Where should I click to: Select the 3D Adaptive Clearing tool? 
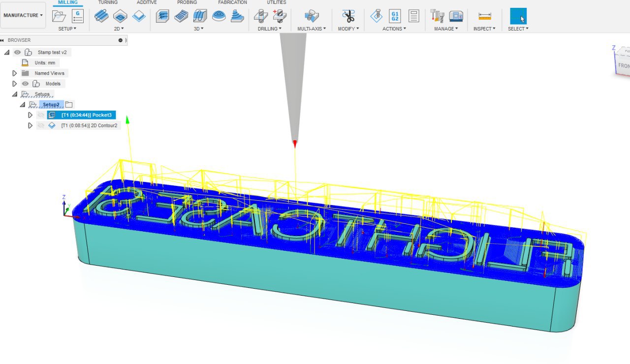coord(162,16)
